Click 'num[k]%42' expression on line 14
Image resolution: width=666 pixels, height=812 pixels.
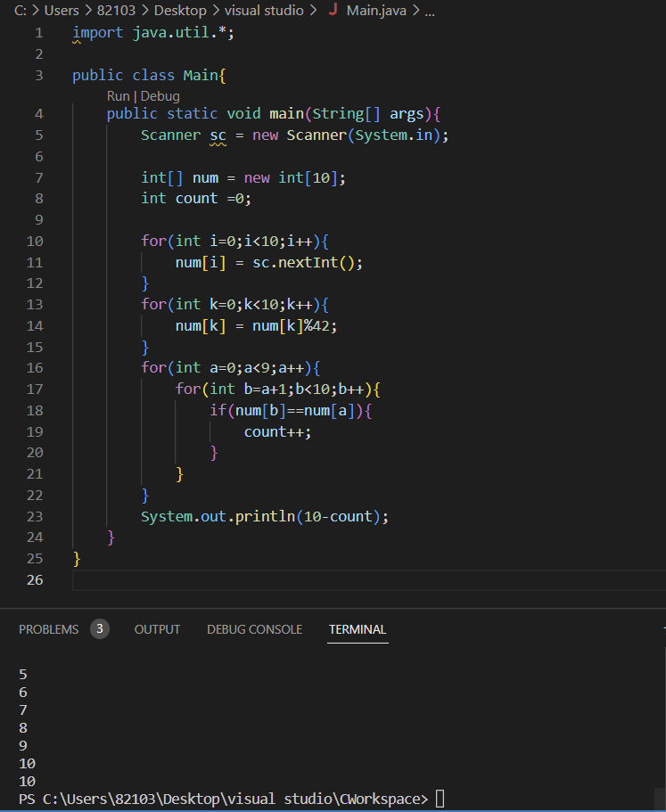pyautogui.click(x=291, y=325)
